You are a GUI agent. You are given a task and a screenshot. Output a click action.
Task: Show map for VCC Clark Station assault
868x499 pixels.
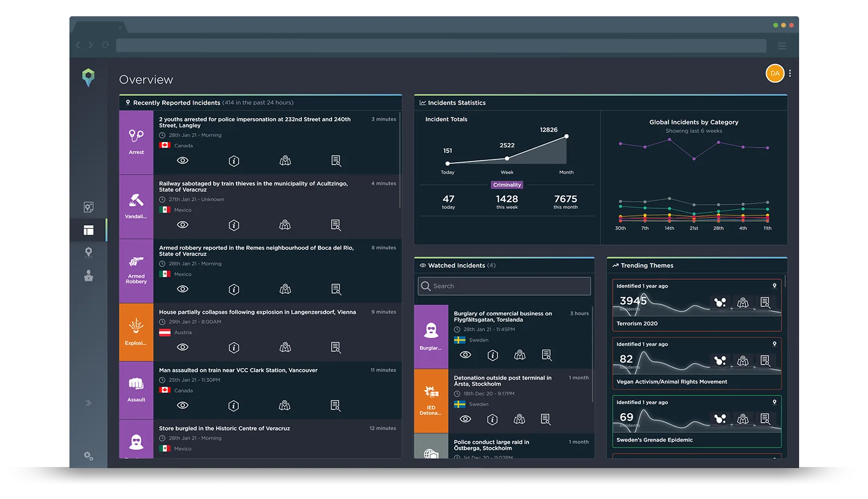pos(285,405)
